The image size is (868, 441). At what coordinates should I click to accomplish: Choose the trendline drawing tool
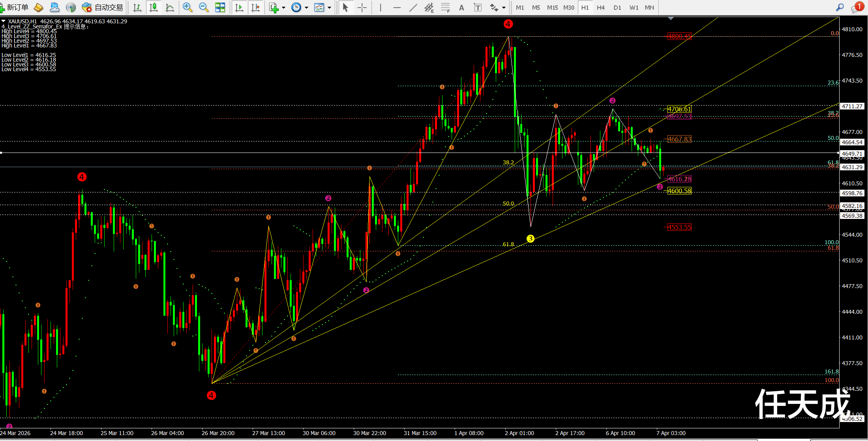[x=413, y=8]
